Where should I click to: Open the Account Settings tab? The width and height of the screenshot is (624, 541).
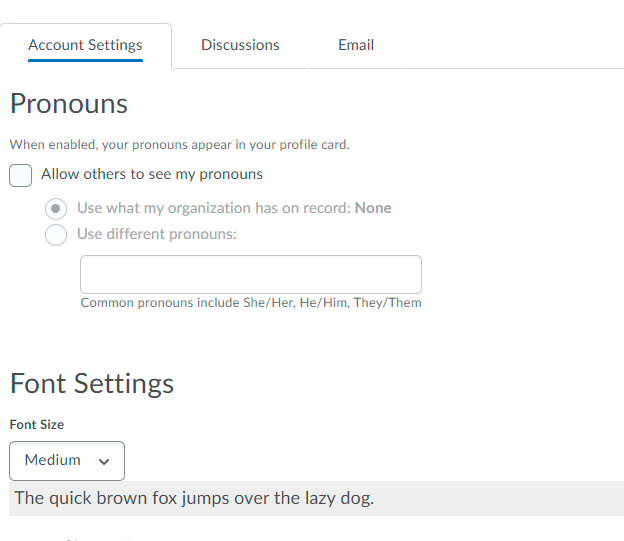pos(85,45)
